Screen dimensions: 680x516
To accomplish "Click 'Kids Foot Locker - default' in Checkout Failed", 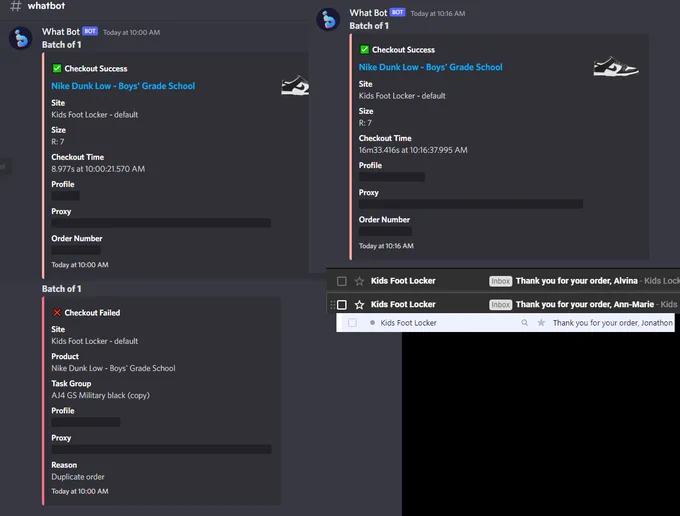I will pyautogui.click(x=95, y=341).
